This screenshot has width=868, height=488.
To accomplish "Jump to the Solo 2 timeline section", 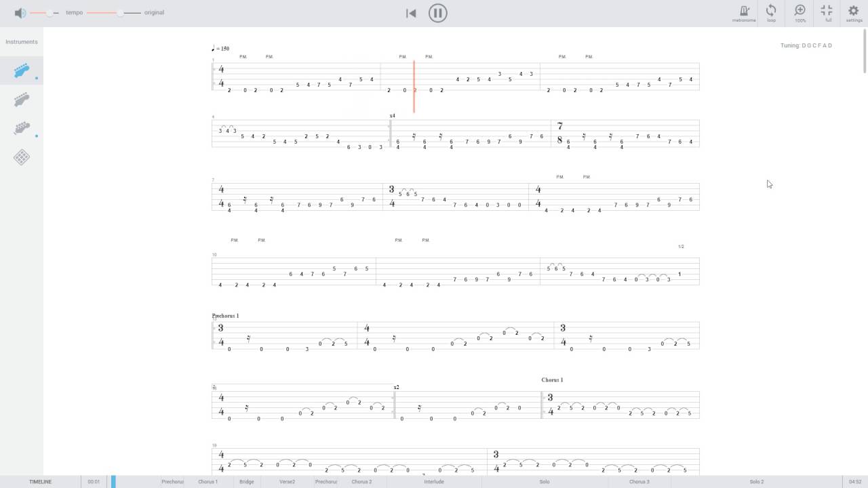I will 757,482.
